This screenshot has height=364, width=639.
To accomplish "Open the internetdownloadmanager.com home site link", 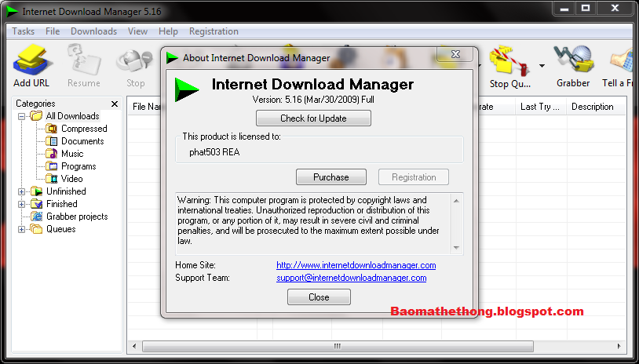I will pos(356,265).
